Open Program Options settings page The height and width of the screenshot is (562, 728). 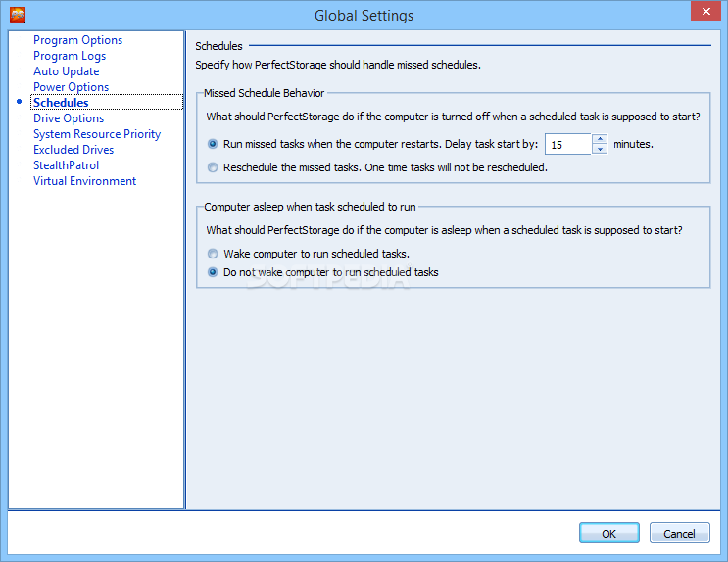pyautogui.click(x=77, y=40)
